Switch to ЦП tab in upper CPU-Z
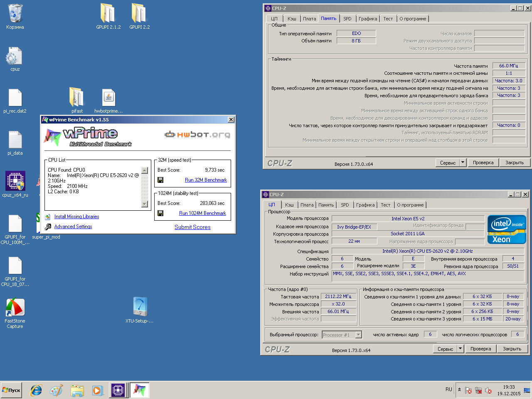The width and height of the screenshot is (532, 399). 274,19
